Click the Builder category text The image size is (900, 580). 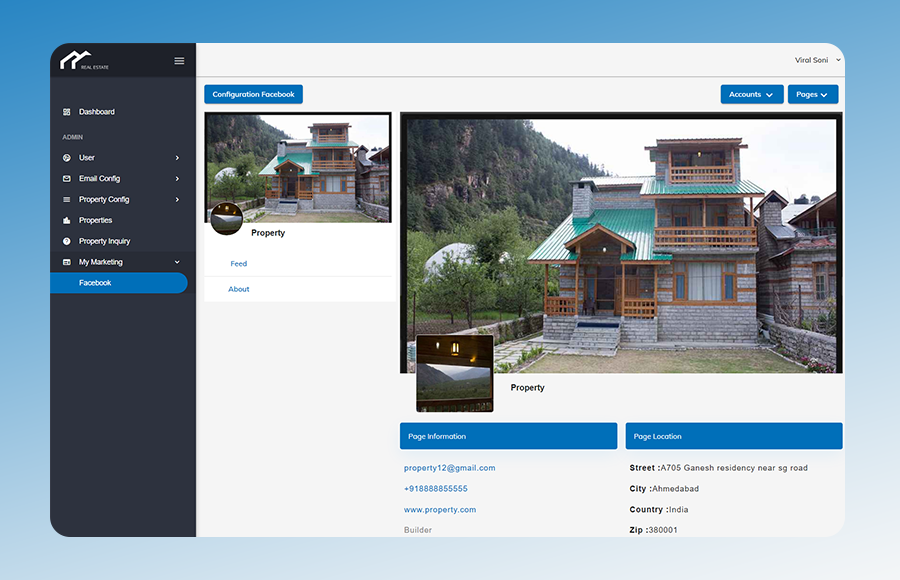click(418, 530)
